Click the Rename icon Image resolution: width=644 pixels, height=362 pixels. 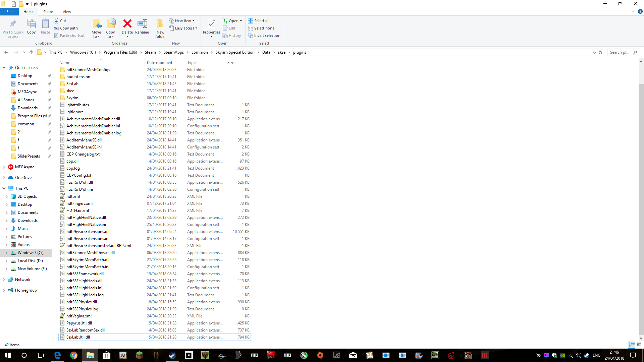(x=142, y=23)
